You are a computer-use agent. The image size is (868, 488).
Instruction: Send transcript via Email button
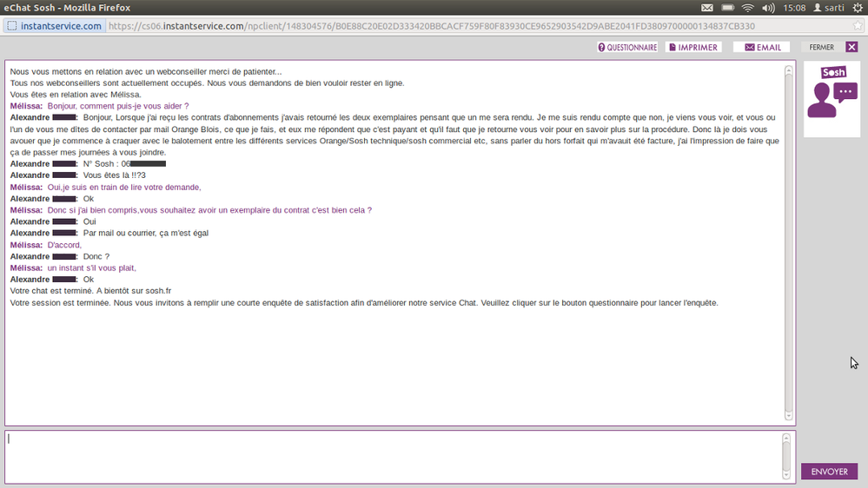tap(763, 48)
